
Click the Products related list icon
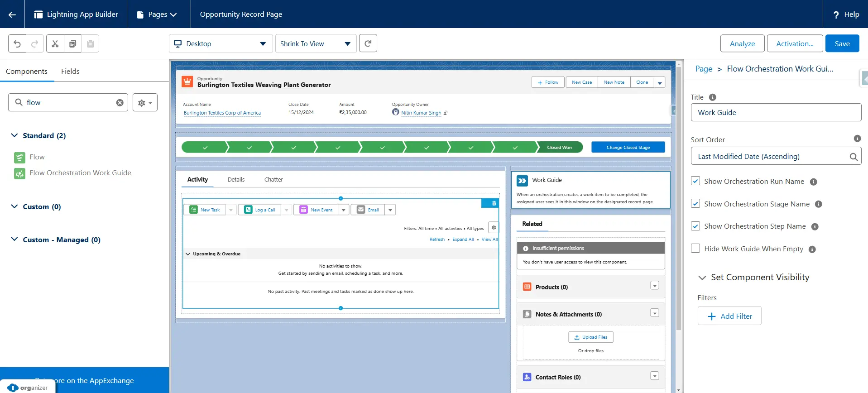pyautogui.click(x=527, y=287)
